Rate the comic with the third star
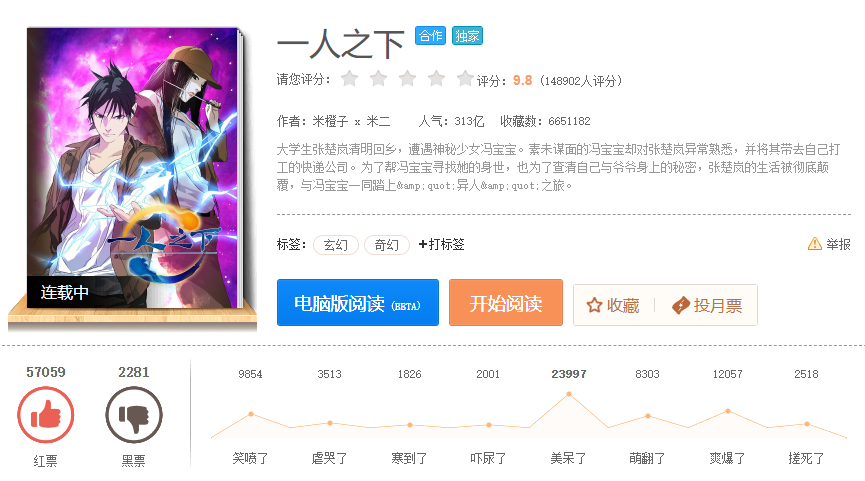 click(407, 79)
